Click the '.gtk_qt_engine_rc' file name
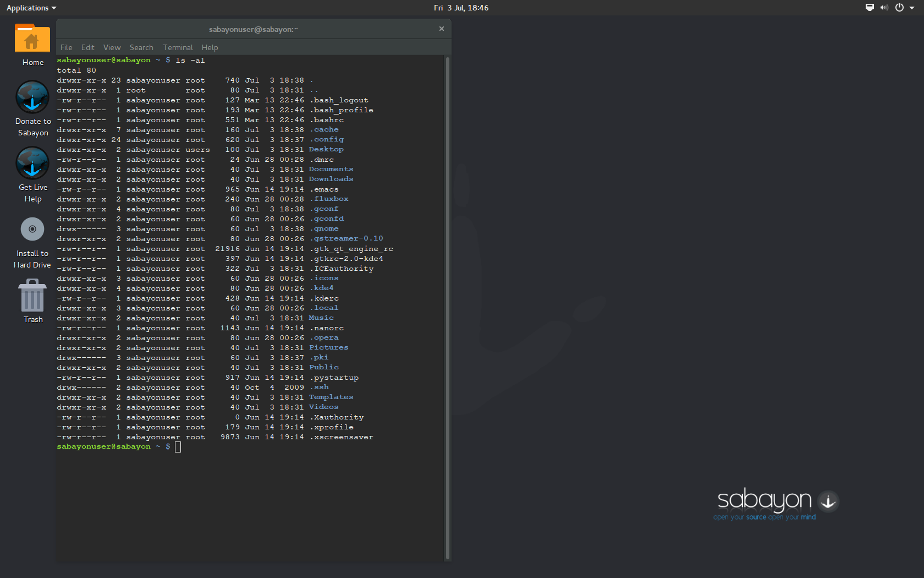The height and width of the screenshot is (578, 924). [x=351, y=249]
